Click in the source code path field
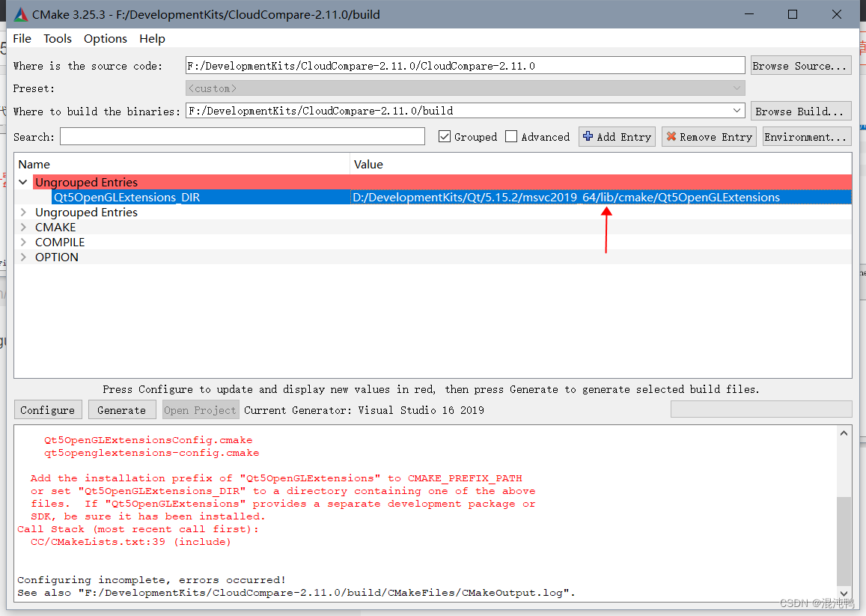The image size is (866, 616). pyautogui.click(x=465, y=66)
